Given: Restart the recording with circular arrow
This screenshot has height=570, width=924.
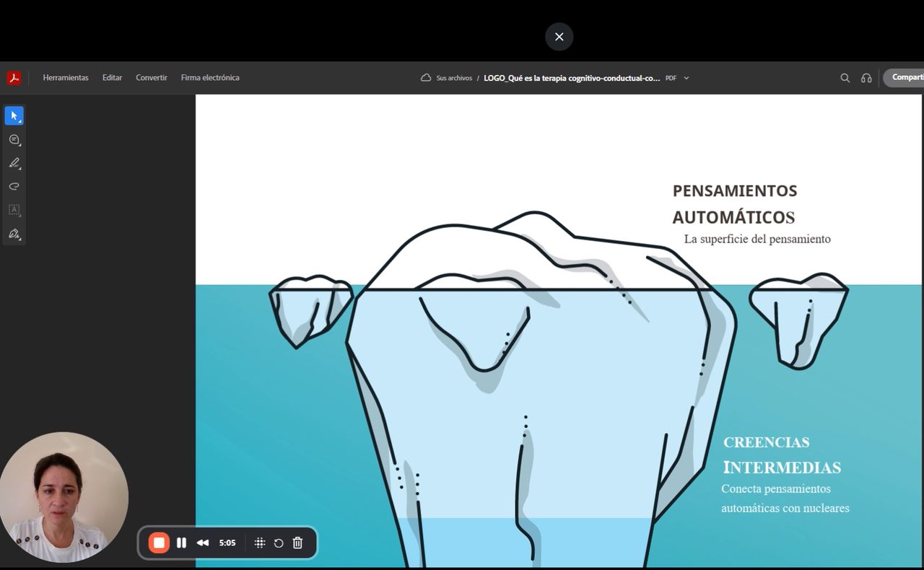Looking at the screenshot, I should click(279, 543).
